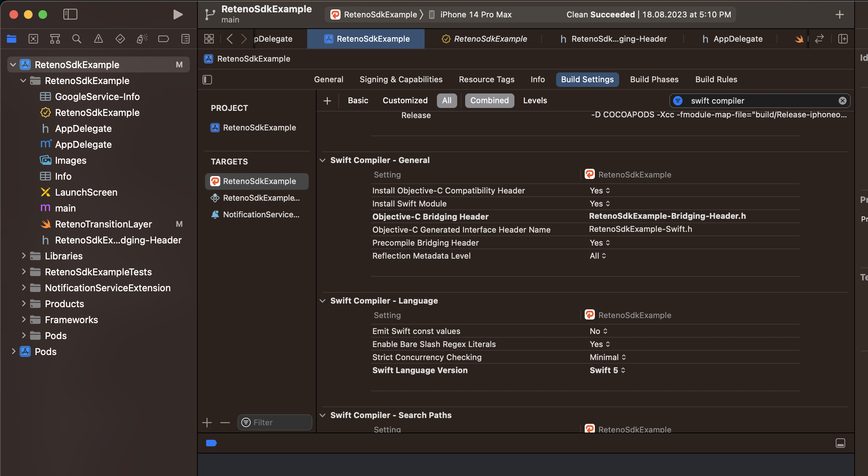Viewport: 868px width, 476px height.
Task: Clear the swift compiler search field
Action: coord(843,101)
